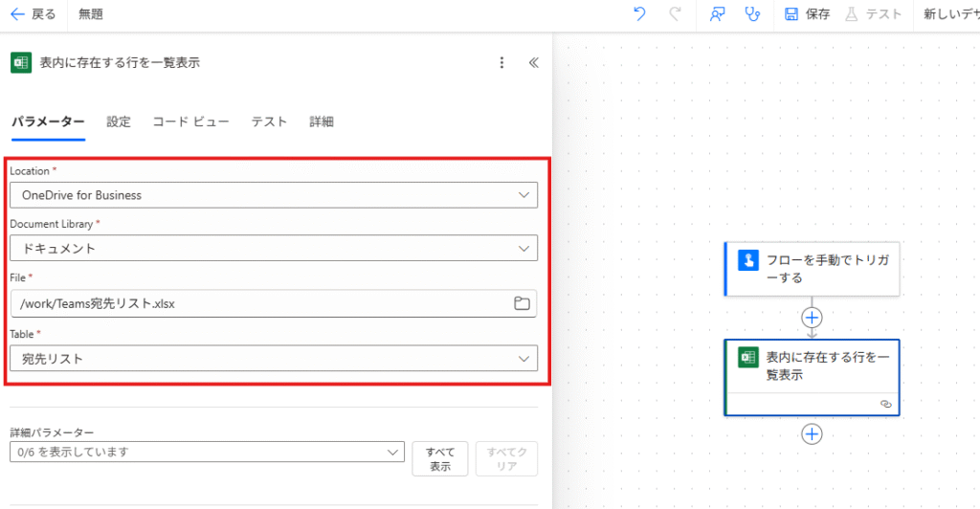The image size is (980, 509).
Task: Expand the Document Library dropdown chevron
Action: point(523,248)
